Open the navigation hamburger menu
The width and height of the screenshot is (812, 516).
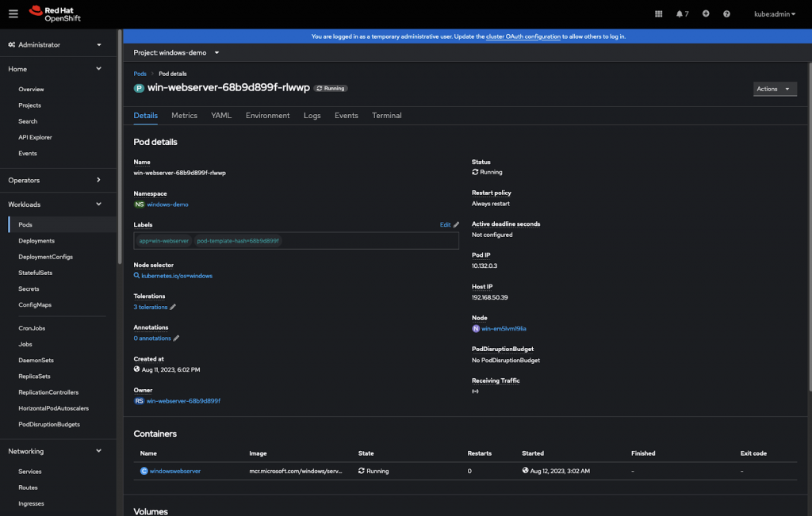[13, 13]
